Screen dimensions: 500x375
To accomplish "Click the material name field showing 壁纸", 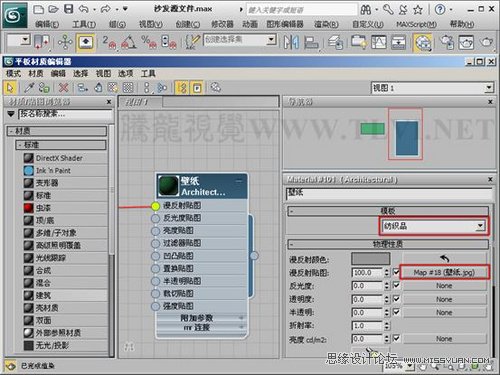I will pyautogui.click(x=389, y=194).
